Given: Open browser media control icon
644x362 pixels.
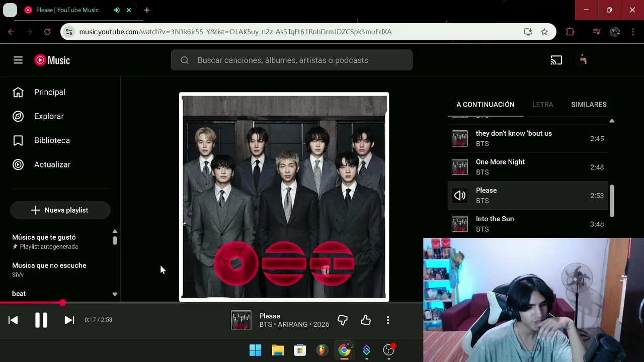Looking at the screenshot, I should pyautogui.click(x=597, y=32).
